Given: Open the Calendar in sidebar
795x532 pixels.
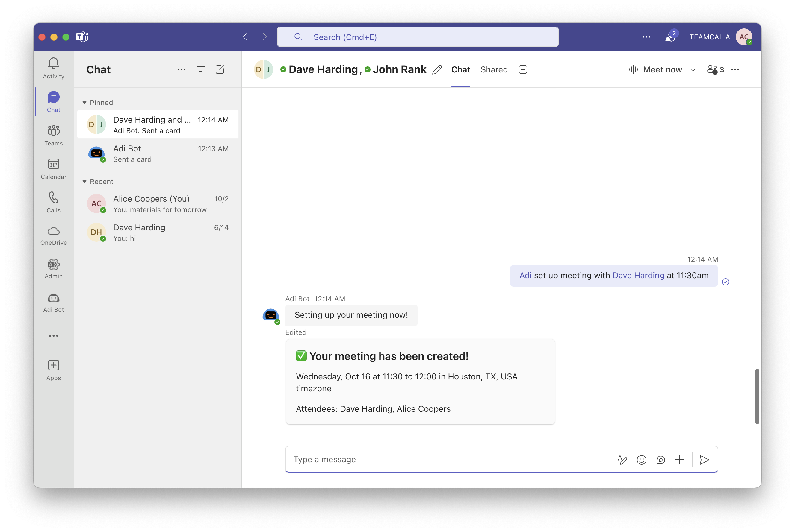Looking at the screenshot, I should [x=53, y=169].
